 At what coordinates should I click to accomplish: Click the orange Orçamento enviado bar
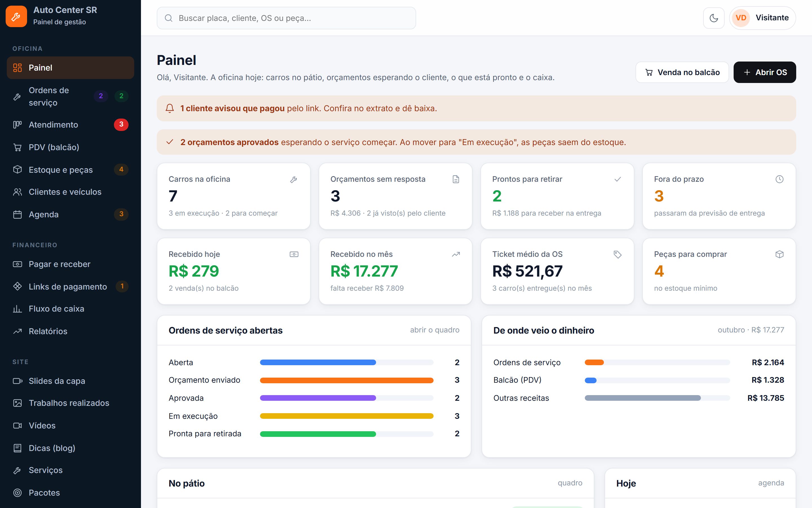(x=347, y=380)
